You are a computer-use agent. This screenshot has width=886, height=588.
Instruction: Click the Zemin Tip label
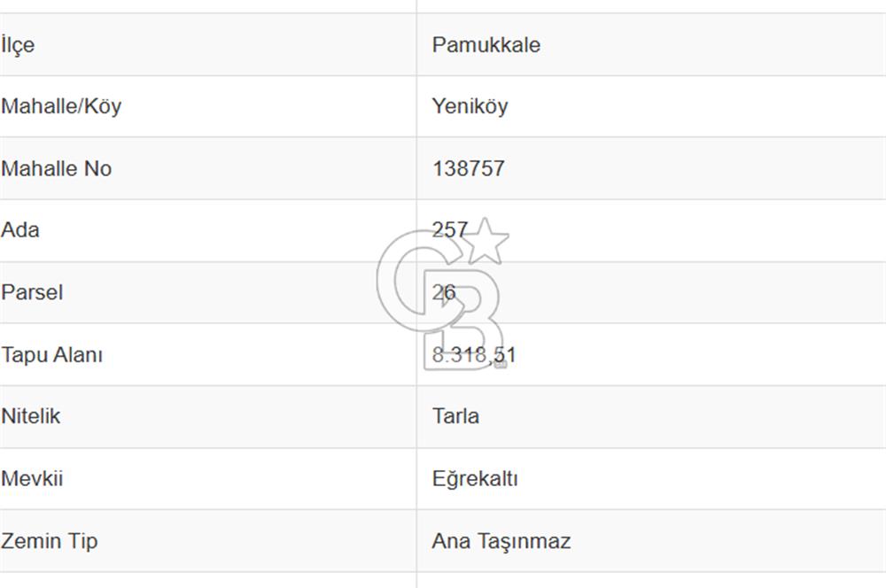pos(50,541)
